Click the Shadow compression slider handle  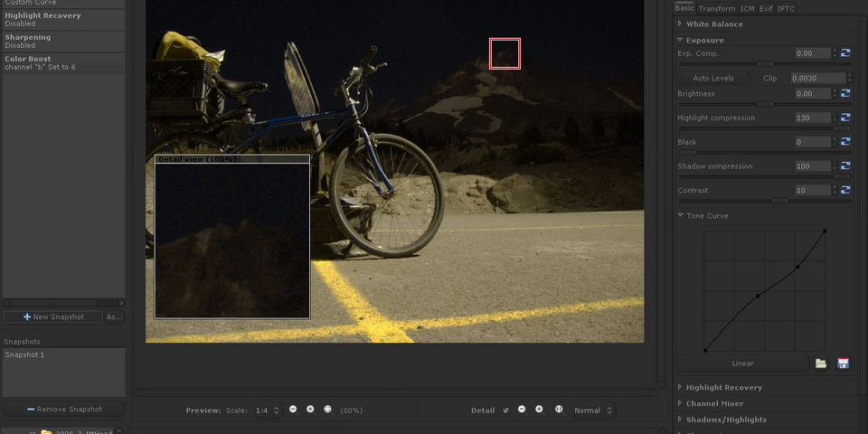point(843,177)
